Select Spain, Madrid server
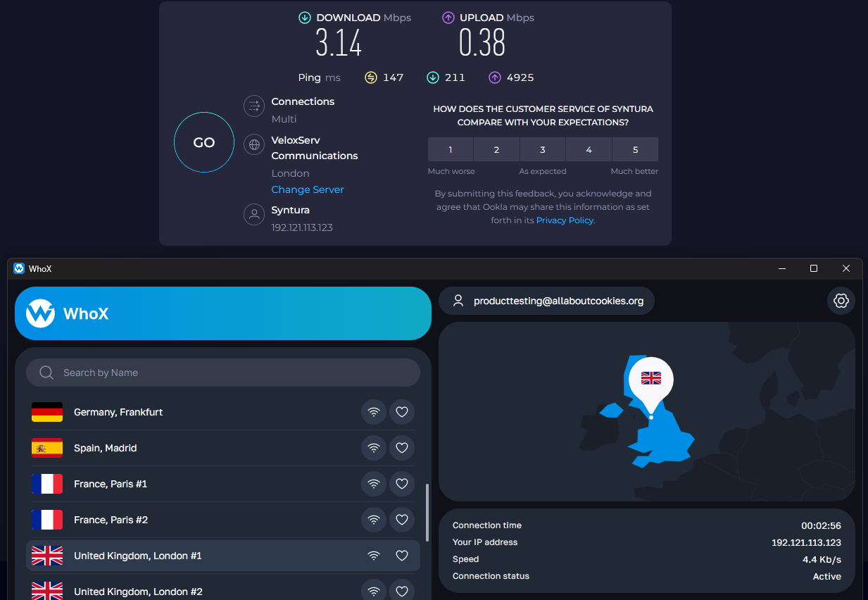868x600 pixels. (x=223, y=448)
